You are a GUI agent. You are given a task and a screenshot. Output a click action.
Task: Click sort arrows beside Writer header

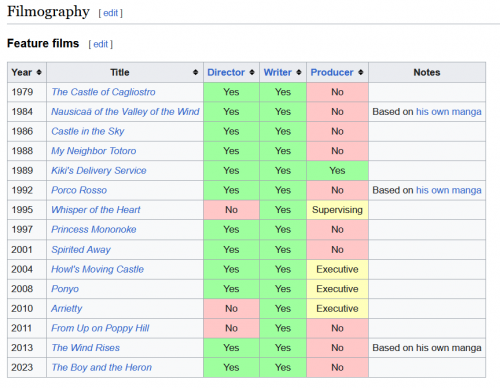point(299,72)
